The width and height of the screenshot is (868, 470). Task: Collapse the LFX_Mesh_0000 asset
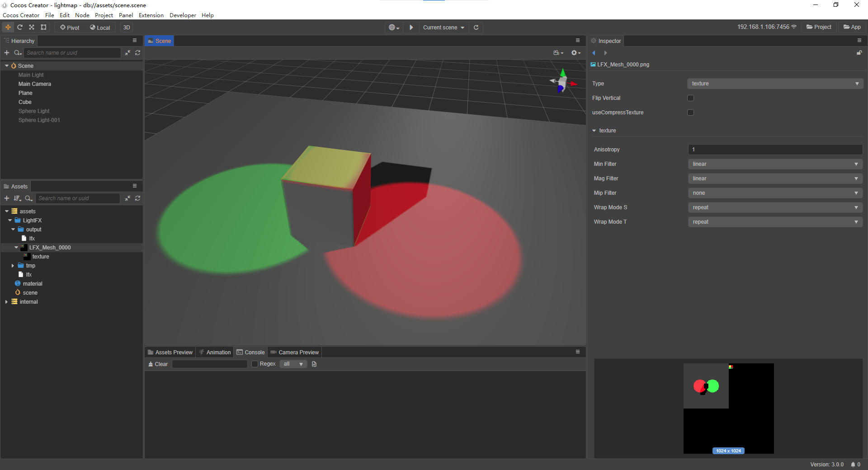click(16, 248)
